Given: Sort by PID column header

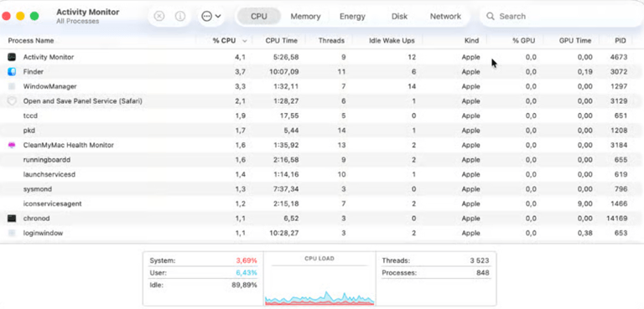Looking at the screenshot, I should 621,41.
